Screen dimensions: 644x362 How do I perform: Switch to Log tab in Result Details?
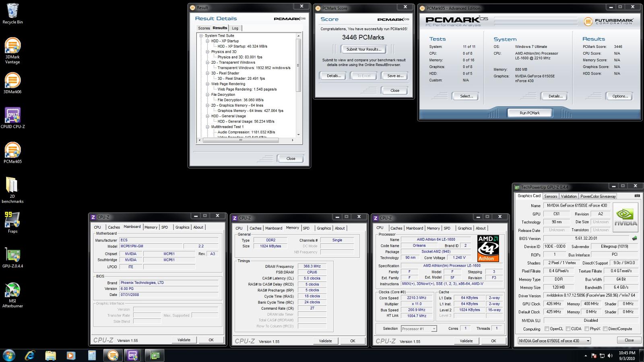point(235,28)
